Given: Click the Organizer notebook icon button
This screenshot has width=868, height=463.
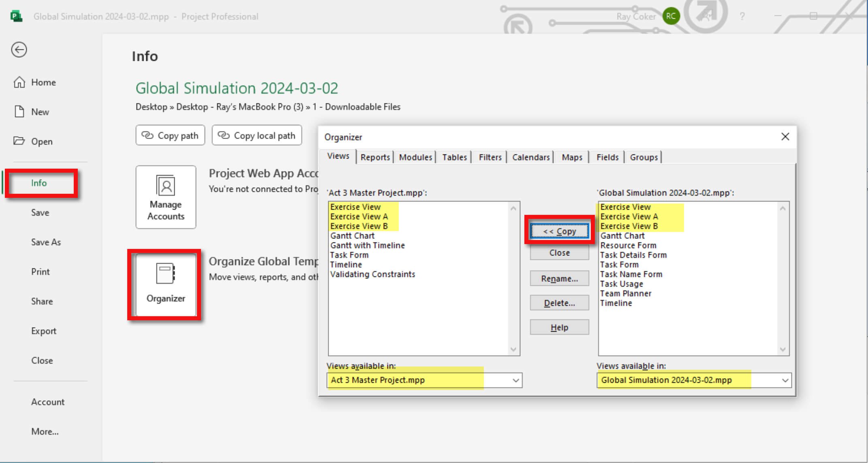Looking at the screenshot, I should tap(166, 285).
